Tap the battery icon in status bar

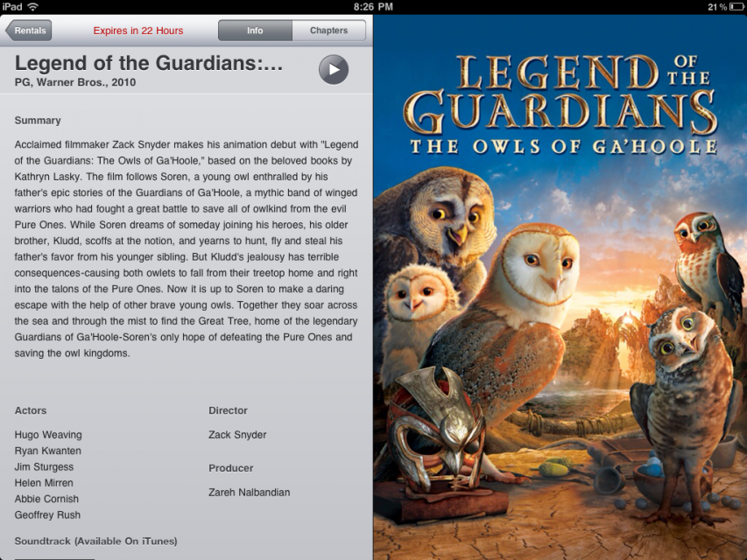pos(736,7)
